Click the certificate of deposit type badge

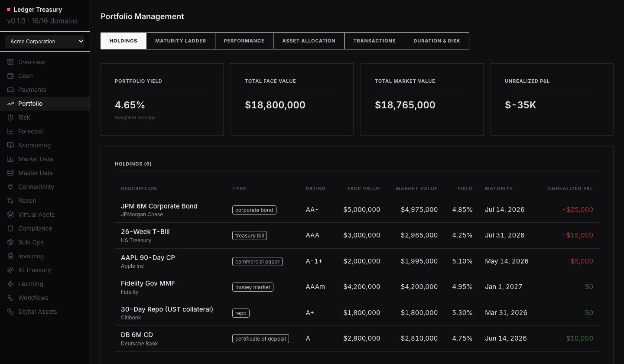[x=260, y=339]
